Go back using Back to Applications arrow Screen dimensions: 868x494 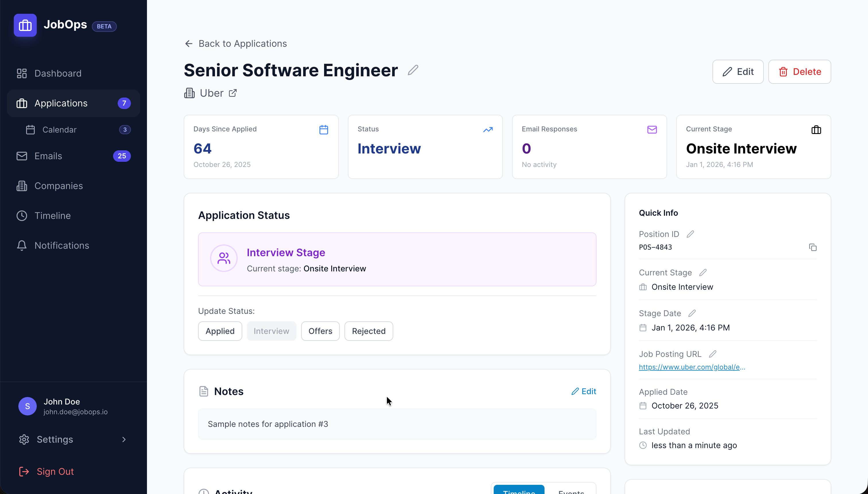click(x=189, y=43)
